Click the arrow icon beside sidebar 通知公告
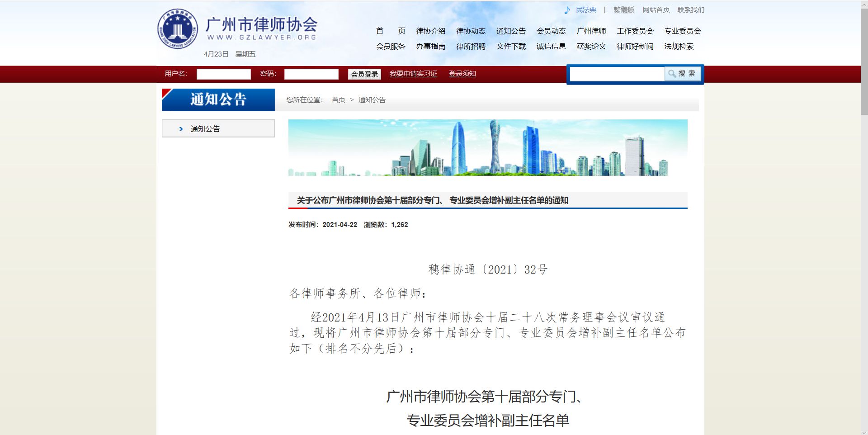868x435 pixels. [181, 129]
